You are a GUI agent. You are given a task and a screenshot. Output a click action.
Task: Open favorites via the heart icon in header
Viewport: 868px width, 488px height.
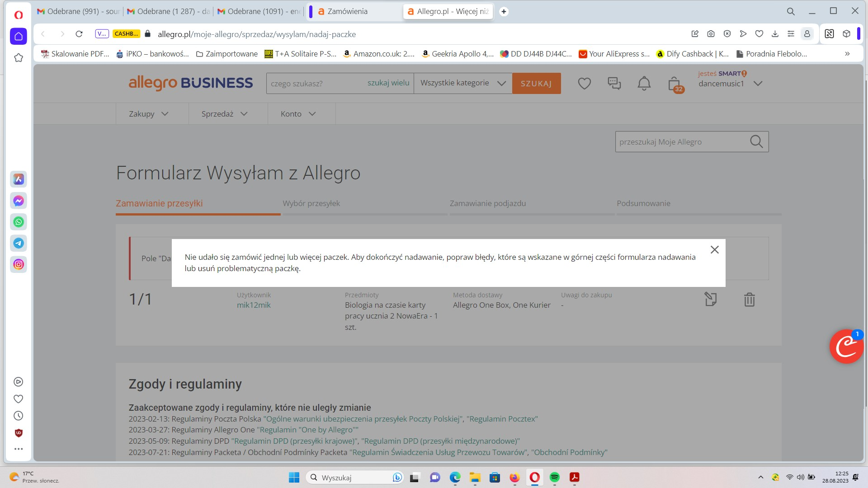pos(584,83)
